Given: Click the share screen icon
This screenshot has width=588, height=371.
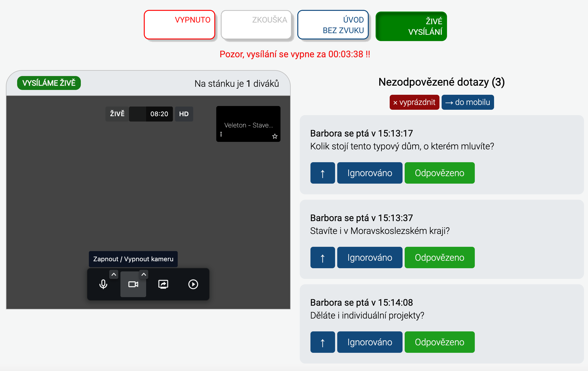Looking at the screenshot, I should 163,284.
